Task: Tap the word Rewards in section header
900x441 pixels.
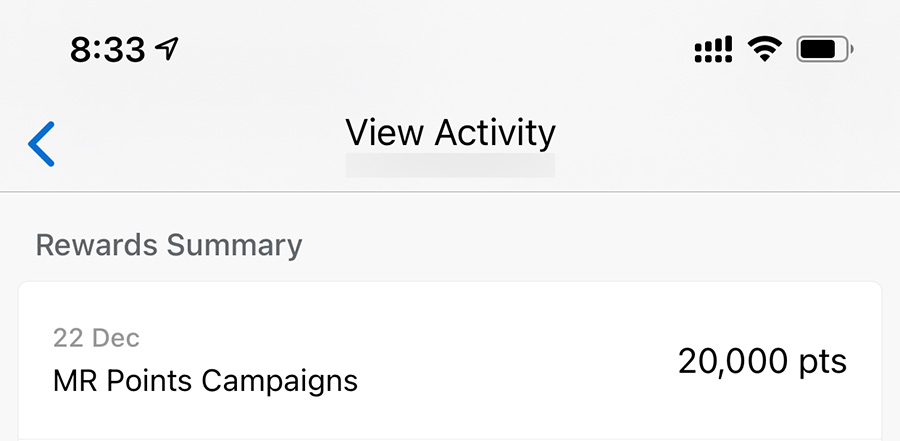Action: tap(96, 245)
